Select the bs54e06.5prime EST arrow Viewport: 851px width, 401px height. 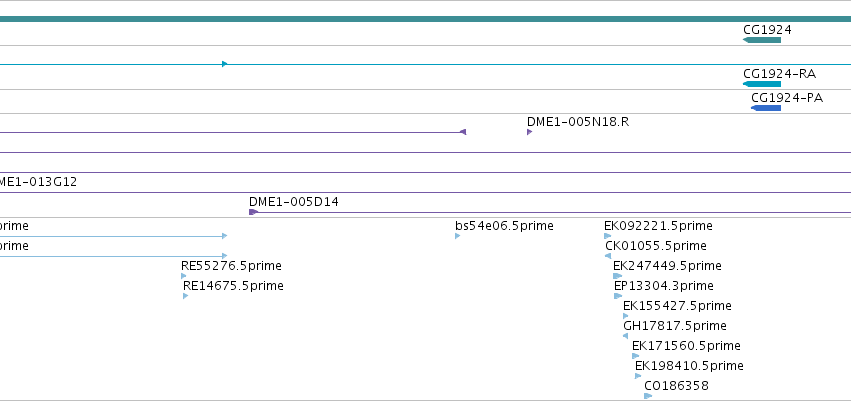click(458, 236)
